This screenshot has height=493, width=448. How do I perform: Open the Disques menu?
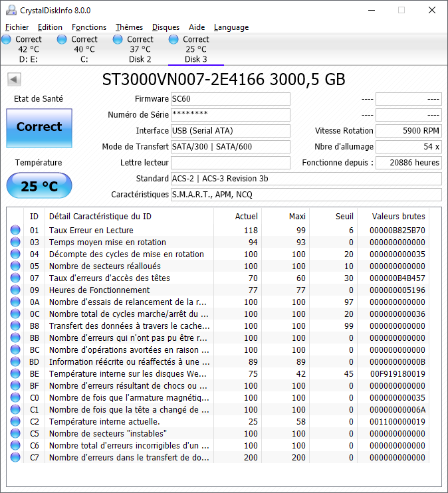[x=166, y=27]
